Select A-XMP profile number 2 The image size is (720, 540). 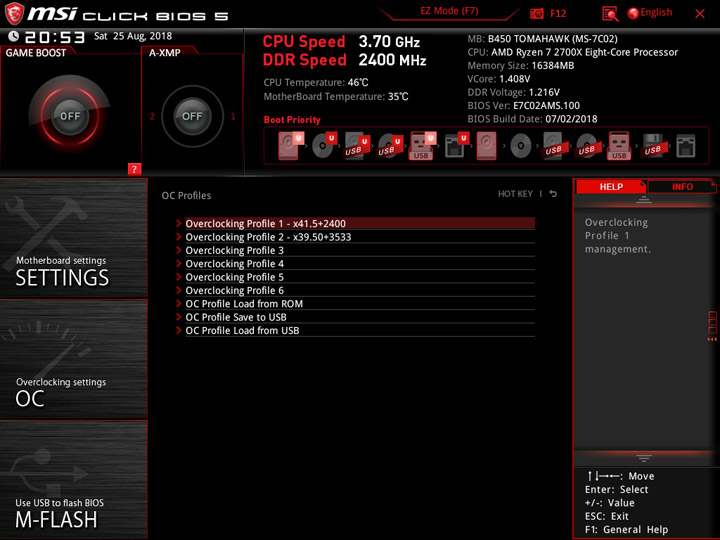[x=152, y=117]
